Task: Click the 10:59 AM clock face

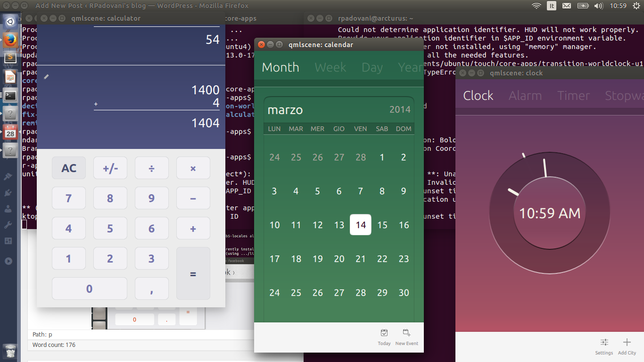Action: pos(550,213)
